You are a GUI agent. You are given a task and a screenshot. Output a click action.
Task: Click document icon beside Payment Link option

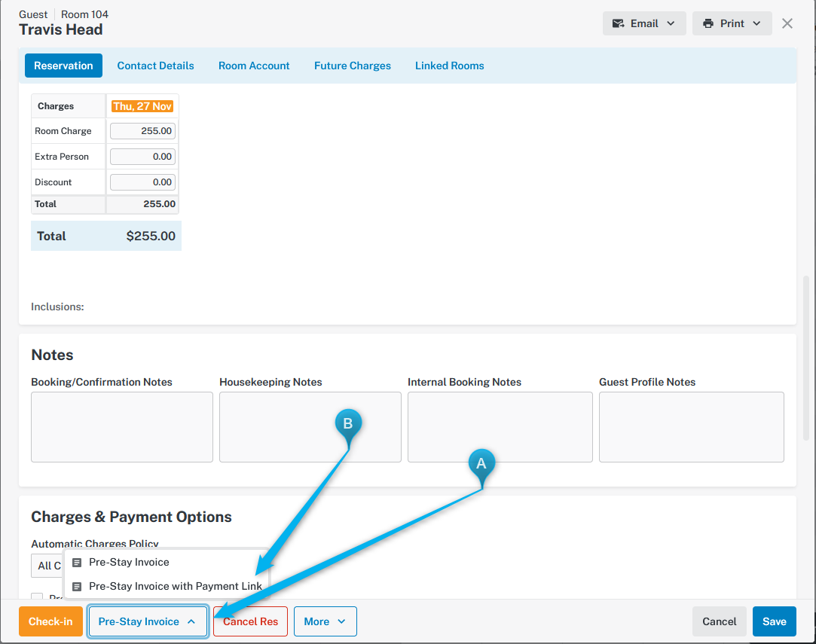77,587
